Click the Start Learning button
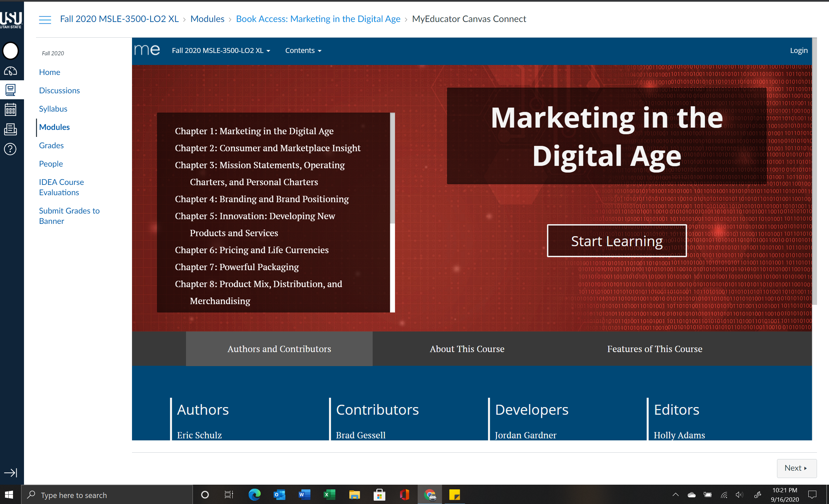829x504 pixels. point(616,241)
